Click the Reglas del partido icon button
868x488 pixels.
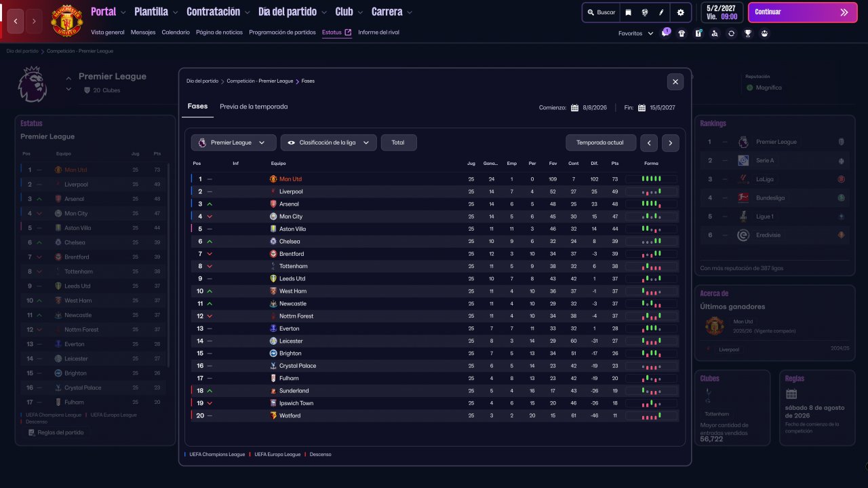tap(56, 432)
